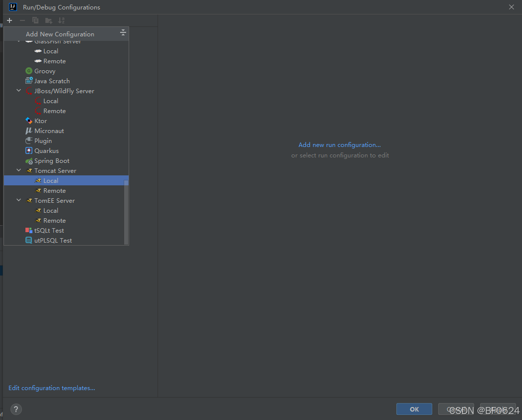Collapse the Tomcat Server node
This screenshot has width=522, height=420.
point(18,170)
